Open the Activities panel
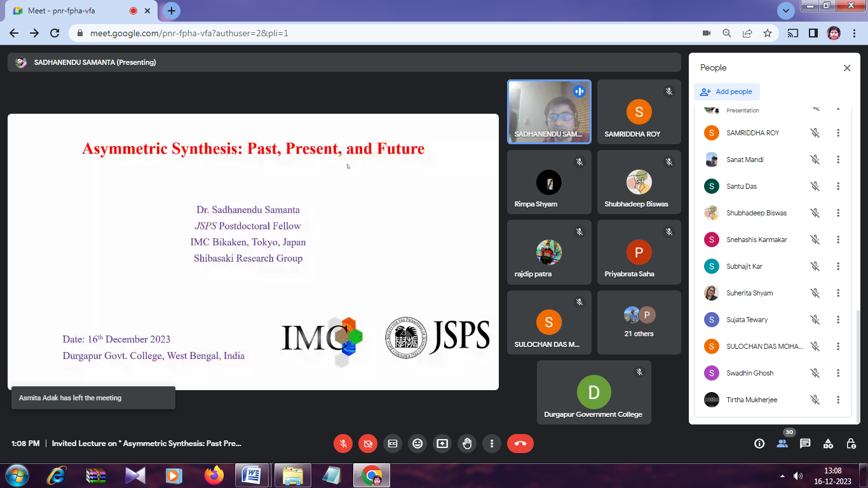Viewport: 868px width, 488px height. click(828, 444)
